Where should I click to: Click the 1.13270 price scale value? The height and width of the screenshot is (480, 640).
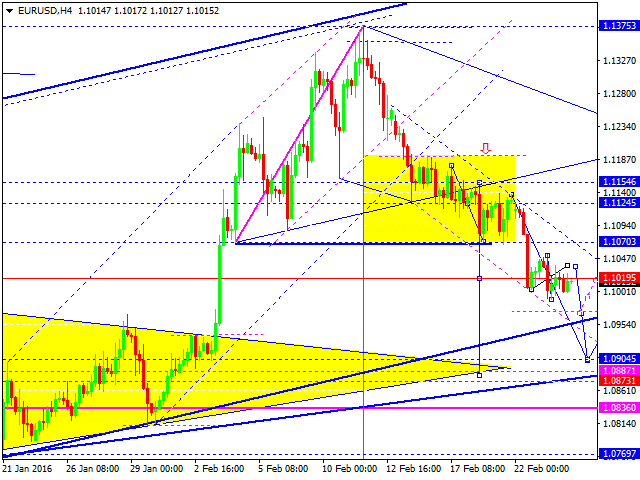pyautogui.click(x=620, y=61)
